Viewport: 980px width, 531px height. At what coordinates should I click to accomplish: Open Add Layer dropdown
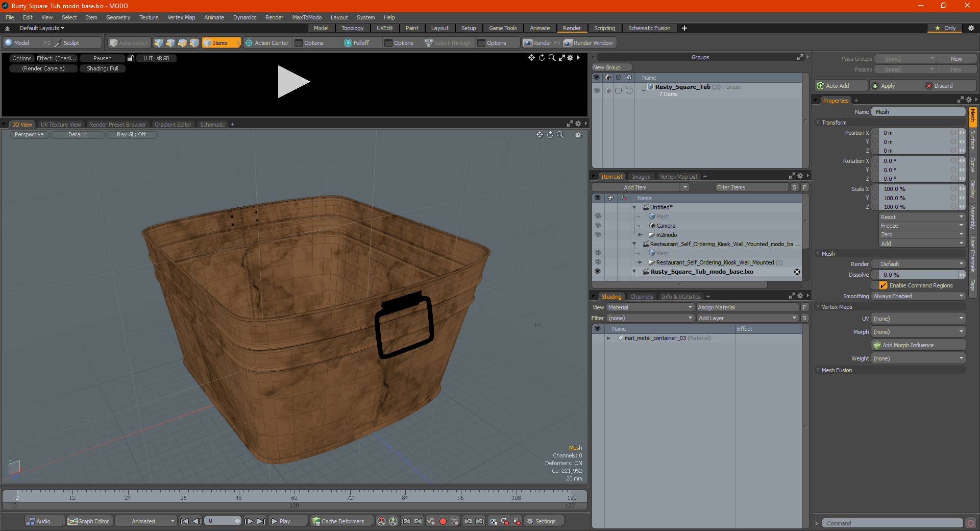747,318
